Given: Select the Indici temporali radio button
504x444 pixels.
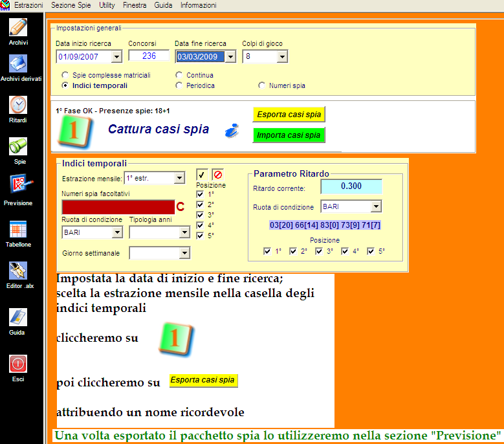Looking at the screenshot, I should coord(65,85).
